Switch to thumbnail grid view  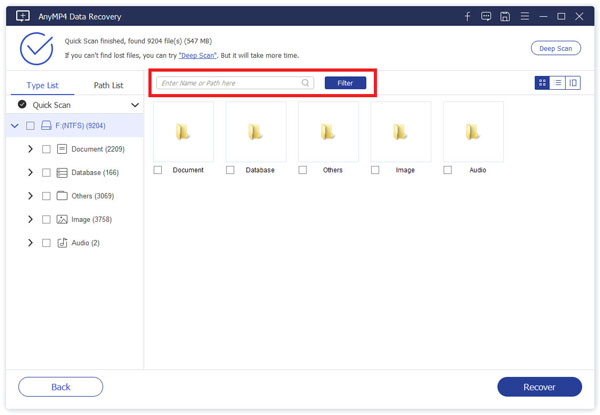543,83
